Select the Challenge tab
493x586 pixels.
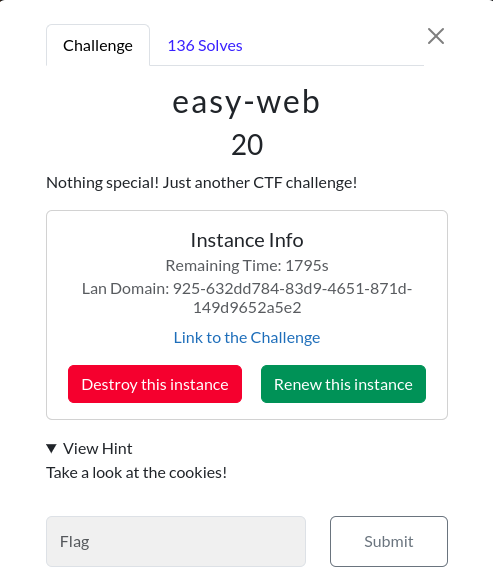(98, 46)
